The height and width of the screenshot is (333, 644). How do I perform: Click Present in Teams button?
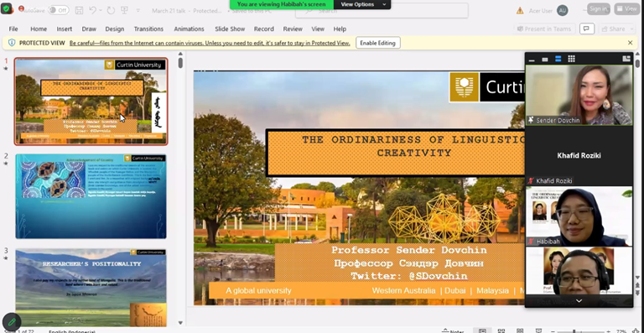point(544,29)
